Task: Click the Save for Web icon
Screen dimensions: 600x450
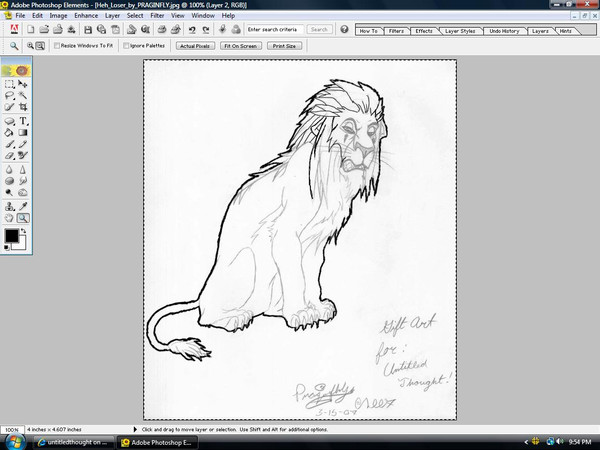Action: [x=101, y=29]
